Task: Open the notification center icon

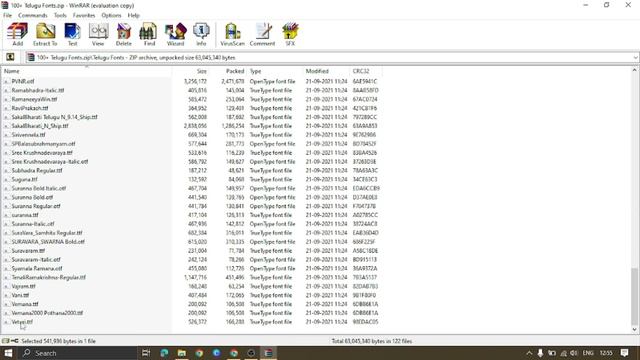Action: [x=624, y=353]
